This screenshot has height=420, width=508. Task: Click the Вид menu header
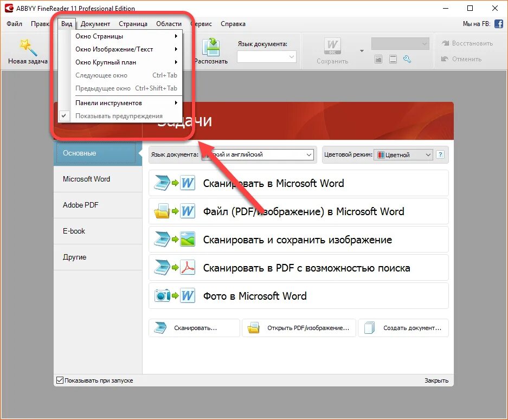point(67,24)
